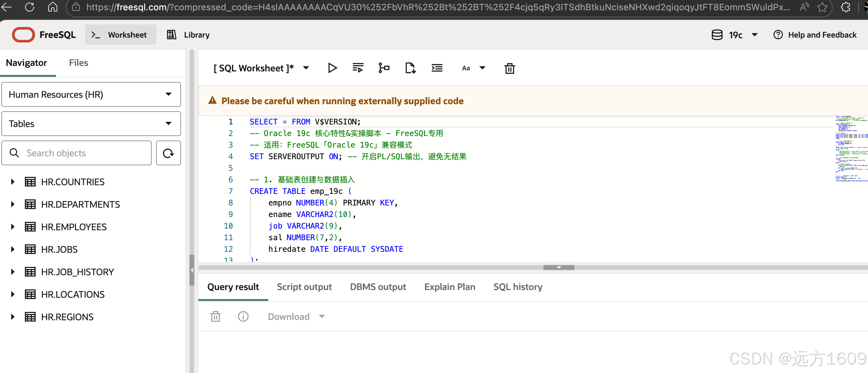Refresh the navigator object list

(168, 153)
